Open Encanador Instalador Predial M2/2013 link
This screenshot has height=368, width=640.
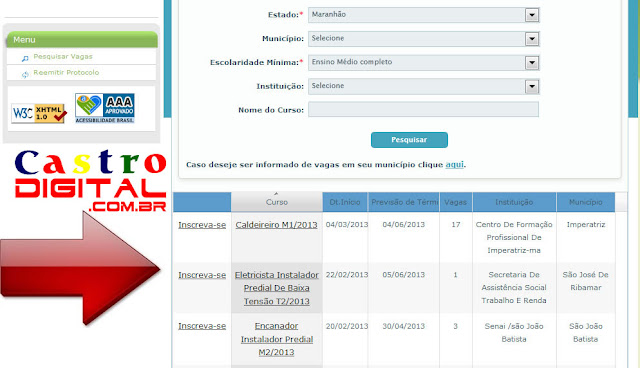[x=277, y=339]
